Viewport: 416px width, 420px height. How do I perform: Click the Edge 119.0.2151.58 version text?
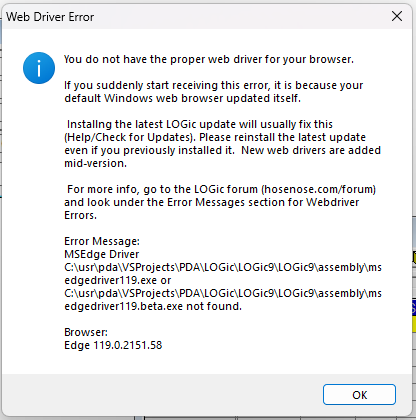coord(113,345)
